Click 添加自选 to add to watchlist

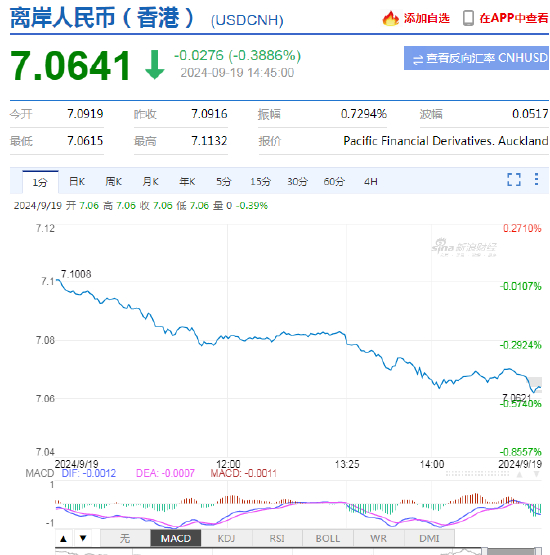click(426, 18)
